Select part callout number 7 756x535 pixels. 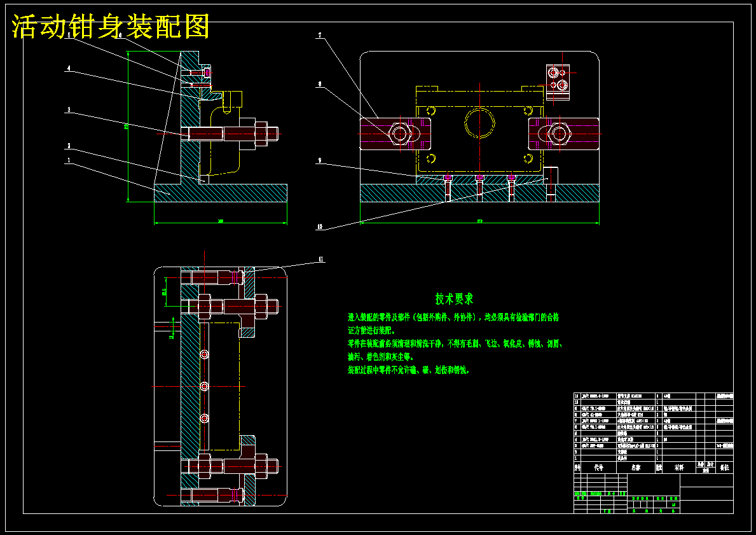[319, 35]
